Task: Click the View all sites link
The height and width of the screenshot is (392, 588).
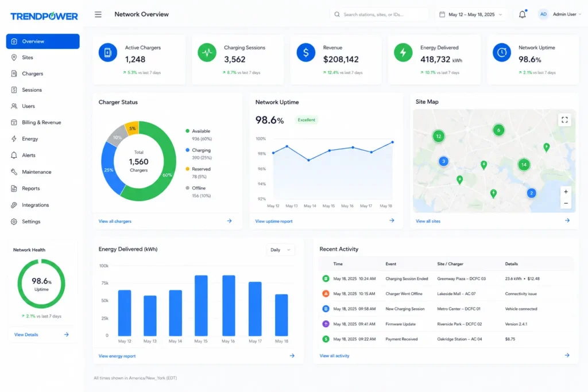Action: click(x=428, y=221)
